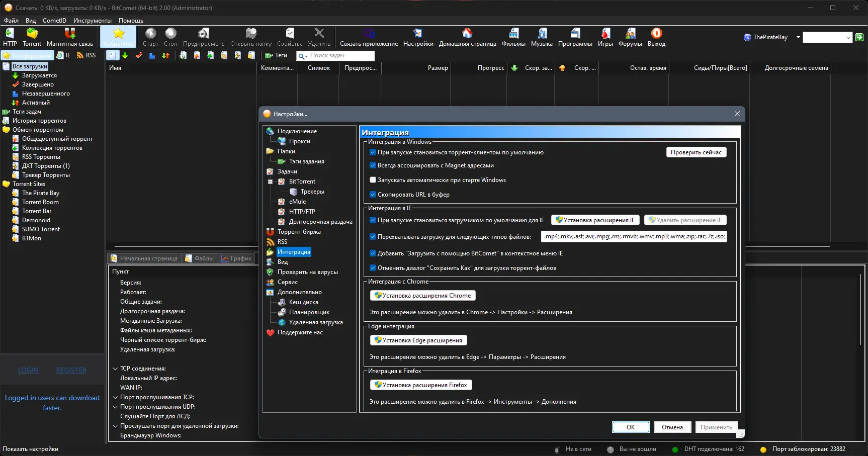Collapse Порт прослушивания UDP row

pos(115,407)
